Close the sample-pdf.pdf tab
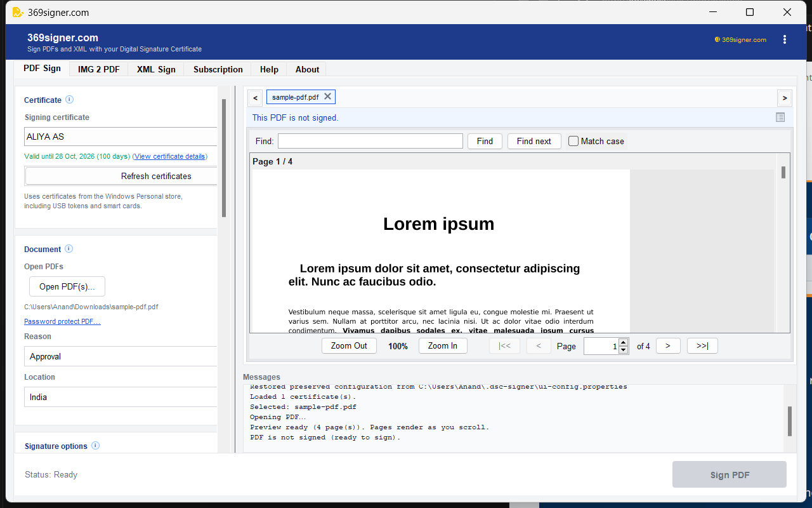The width and height of the screenshot is (812, 508). [327, 97]
